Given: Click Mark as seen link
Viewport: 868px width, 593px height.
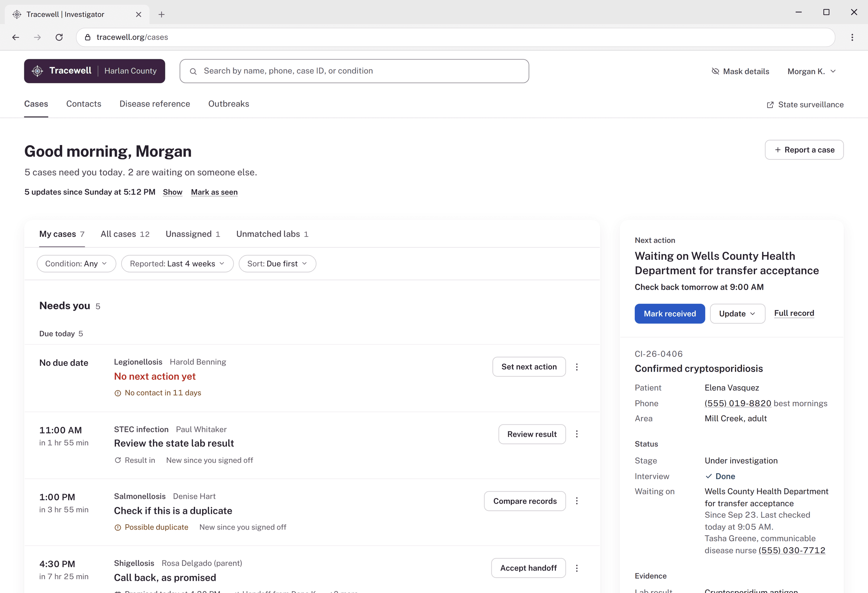Looking at the screenshot, I should pos(214,192).
